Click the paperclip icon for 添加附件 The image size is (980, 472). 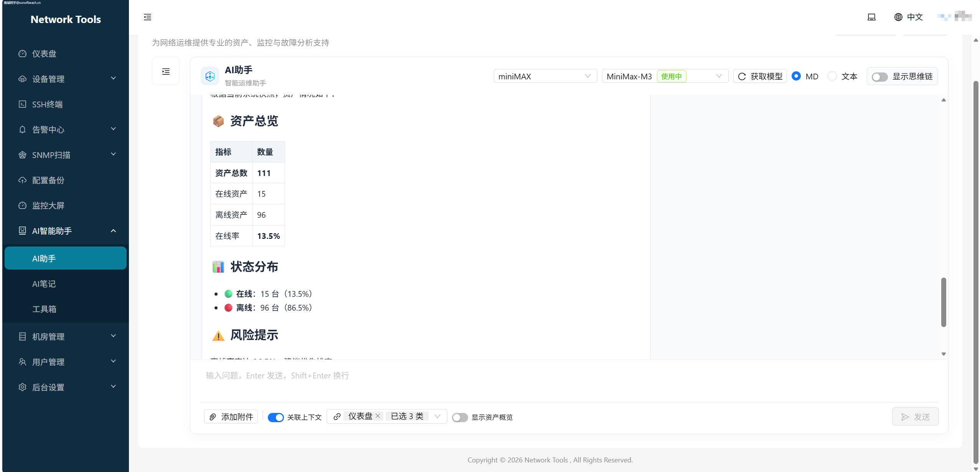click(213, 417)
